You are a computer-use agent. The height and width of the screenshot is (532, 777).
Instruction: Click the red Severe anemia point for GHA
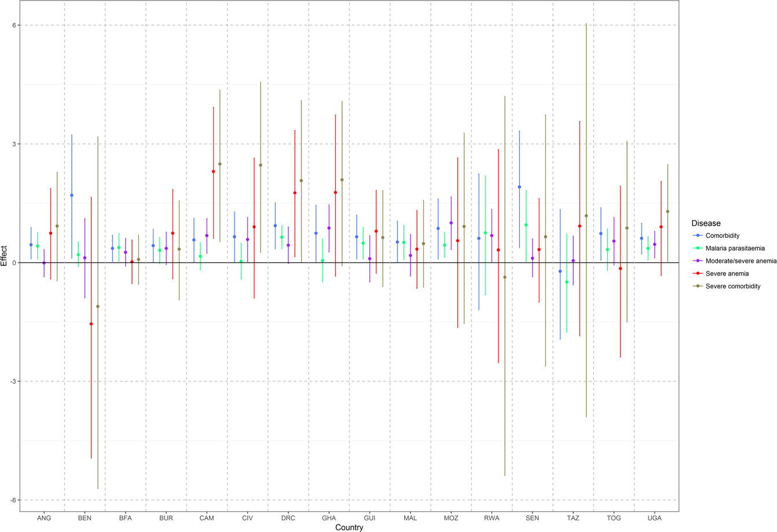point(335,192)
